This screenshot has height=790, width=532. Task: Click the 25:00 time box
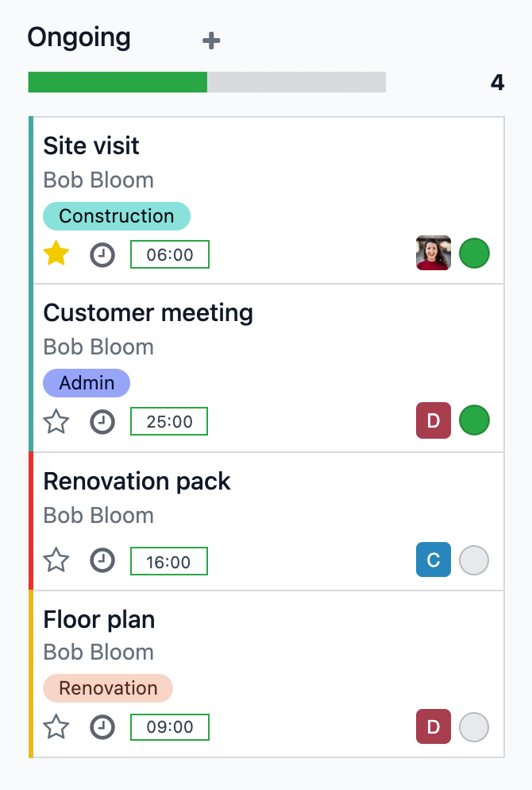click(169, 421)
